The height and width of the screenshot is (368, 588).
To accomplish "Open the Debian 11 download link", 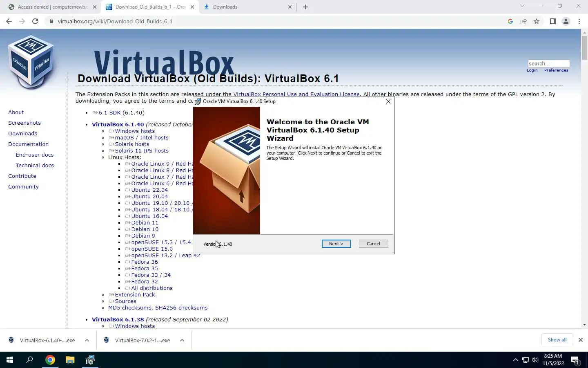I will [x=145, y=223].
